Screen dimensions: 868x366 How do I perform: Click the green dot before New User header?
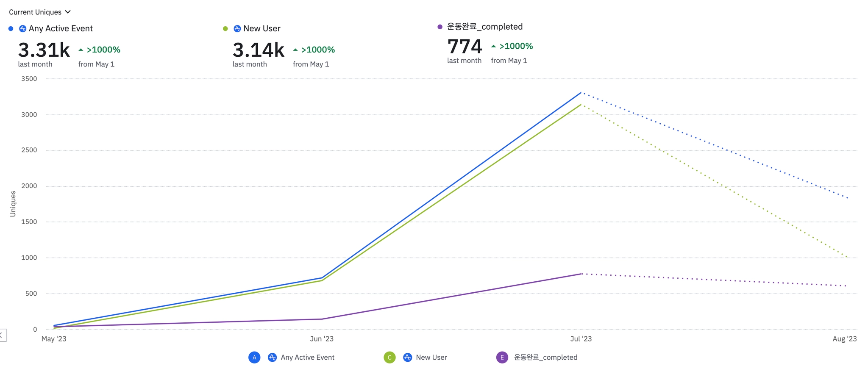coord(225,28)
